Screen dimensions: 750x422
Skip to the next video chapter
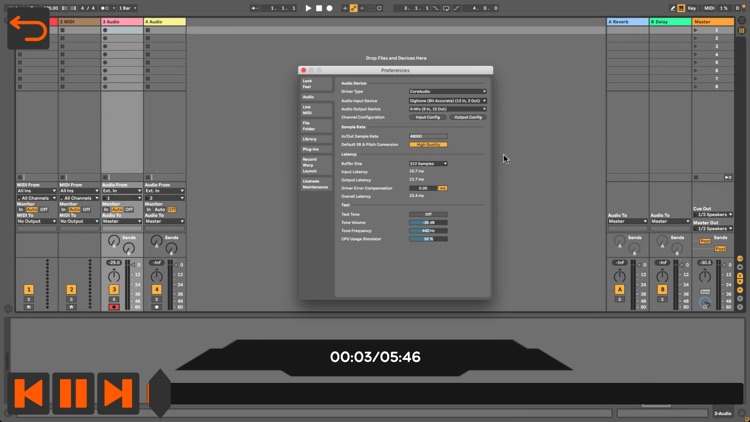[117, 393]
